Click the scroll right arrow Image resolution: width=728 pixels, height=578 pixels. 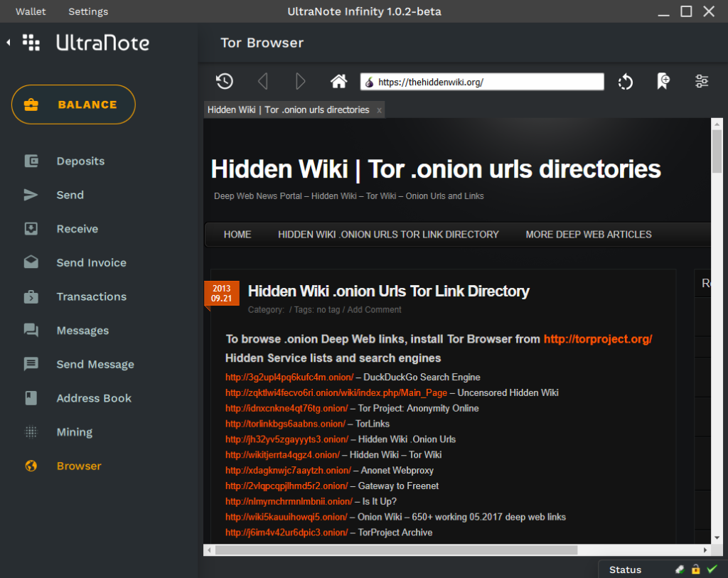pyautogui.click(x=705, y=550)
